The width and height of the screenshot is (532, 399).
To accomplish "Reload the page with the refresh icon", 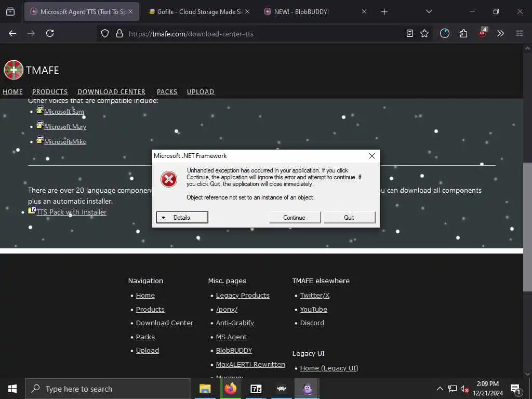I will click(50, 33).
